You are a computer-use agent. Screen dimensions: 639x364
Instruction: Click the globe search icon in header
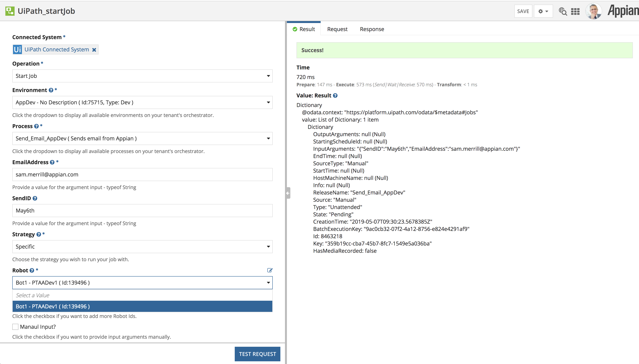click(x=563, y=11)
